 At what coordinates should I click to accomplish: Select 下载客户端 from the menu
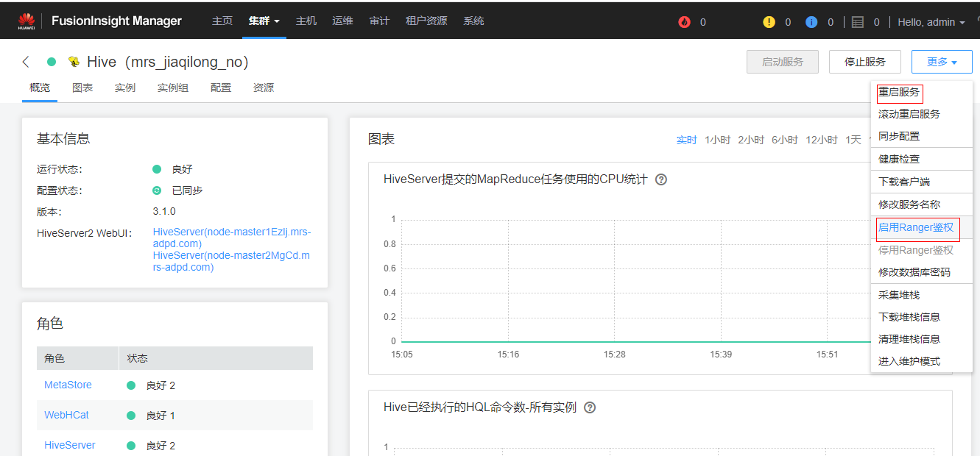pos(904,182)
